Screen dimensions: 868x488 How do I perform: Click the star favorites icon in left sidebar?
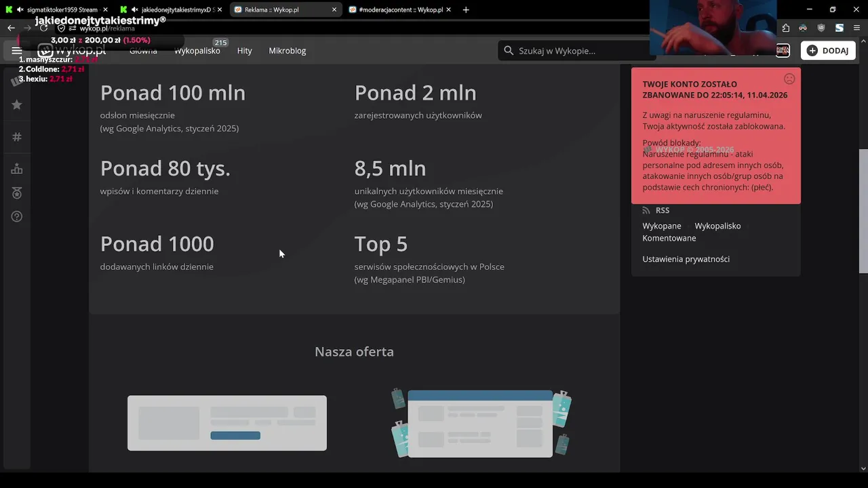point(17,104)
